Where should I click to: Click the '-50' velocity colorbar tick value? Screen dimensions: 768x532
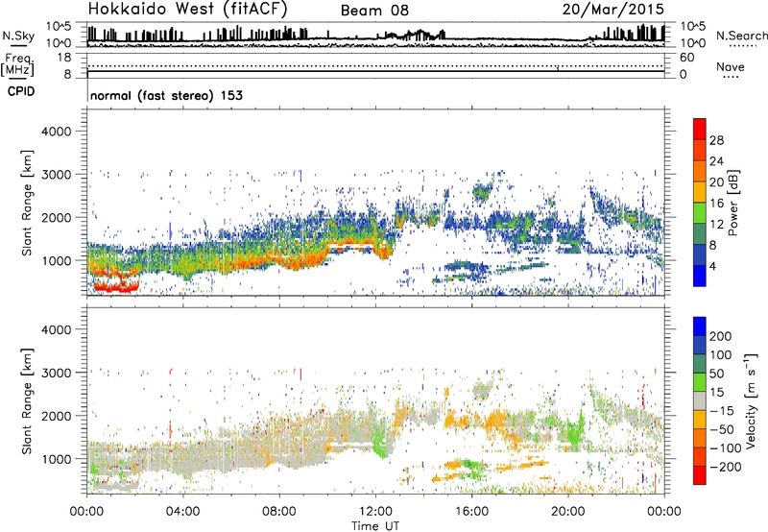pyautogui.click(x=722, y=429)
